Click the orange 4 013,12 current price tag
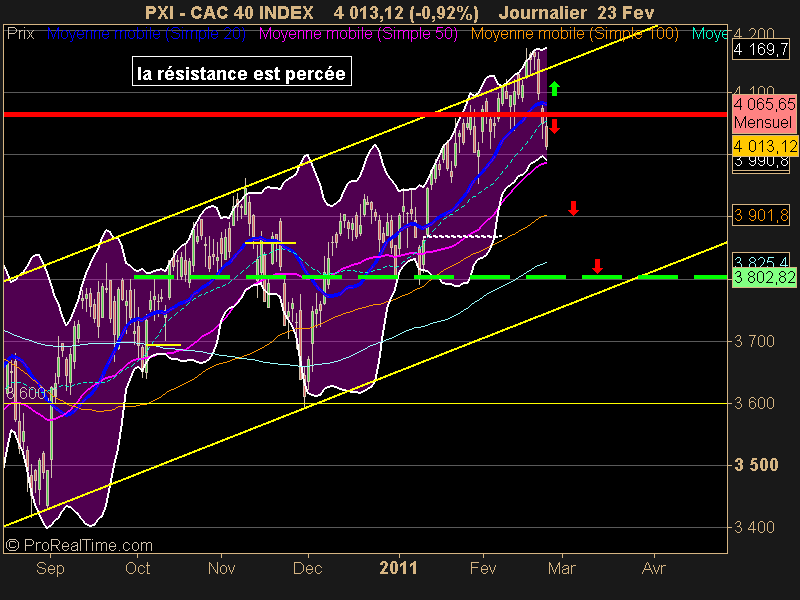Viewport: 800px width, 600px height. [765, 146]
